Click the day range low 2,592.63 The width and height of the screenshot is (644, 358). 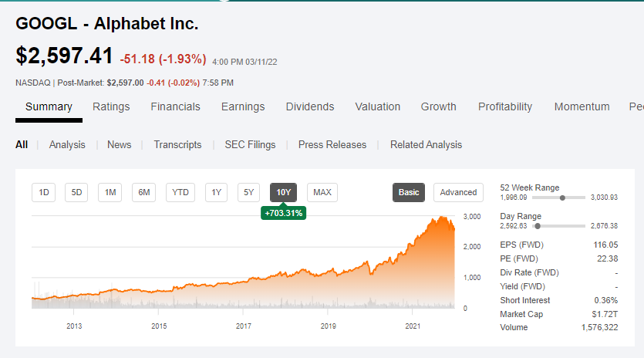pyautogui.click(x=514, y=226)
